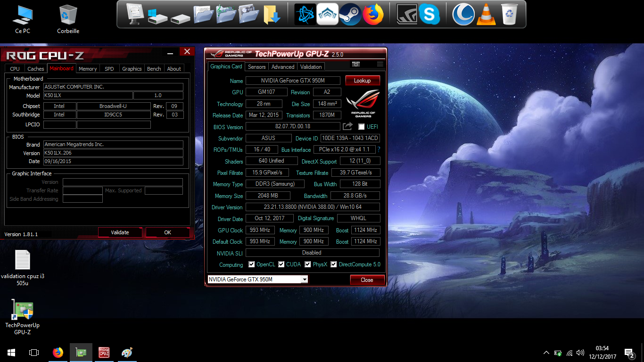644x362 pixels.
Task: Open the Paint palette app on the taskbar
Action: tap(127, 353)
